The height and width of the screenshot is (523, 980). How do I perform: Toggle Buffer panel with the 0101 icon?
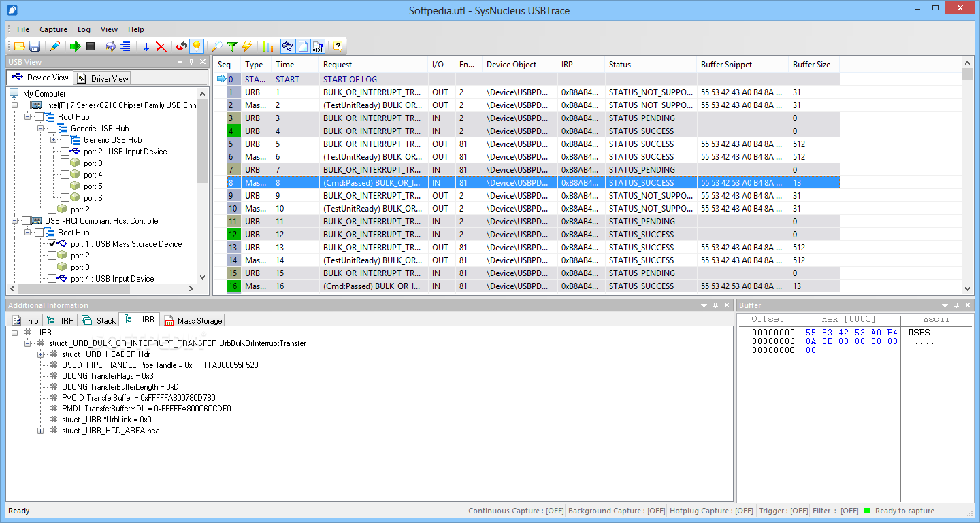318,46
